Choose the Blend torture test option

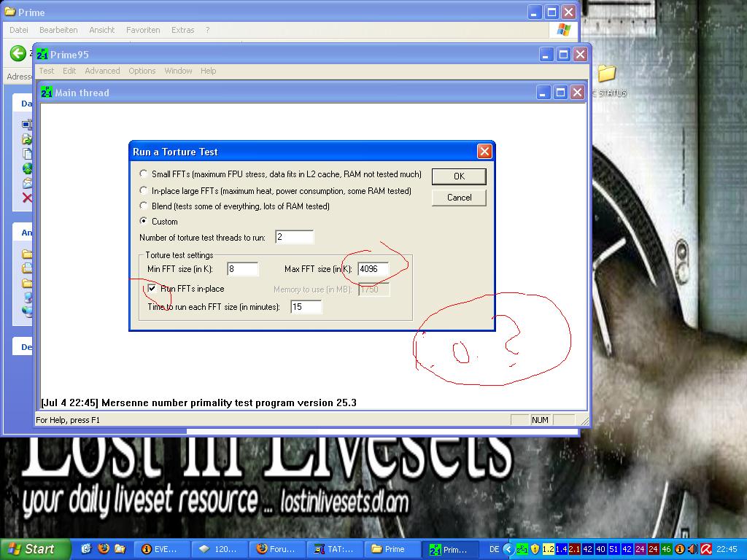pos(143,206)
